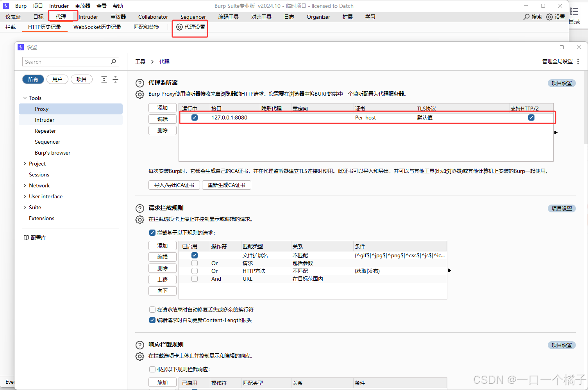Click 添加 button for response rules
The height and width of the screenshot is (390, 588).
click(x=163, y=382)
